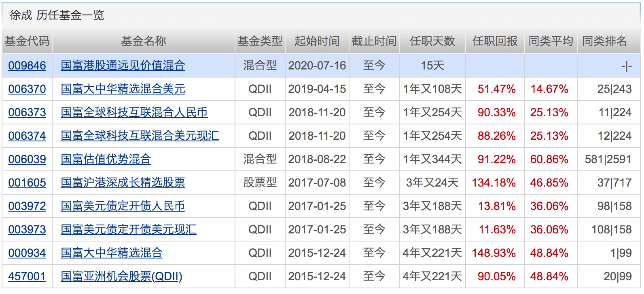The height and width of the screenshot is (294, 644).
Task: Select the category average 14.67%
Action: pyautogui.click(x=549, y=89)
